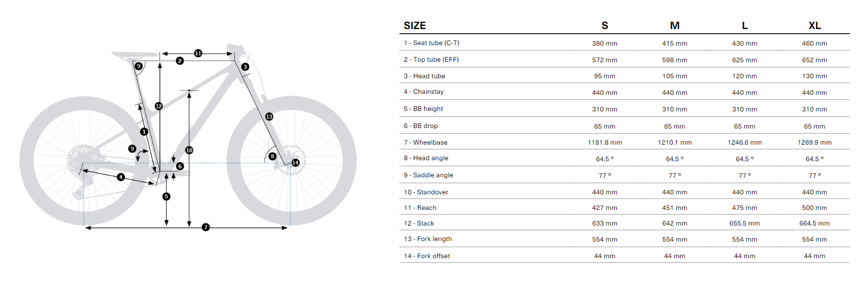Select the M size column header
Viewport: 868px width, 281px height.
tap(674, 25)
